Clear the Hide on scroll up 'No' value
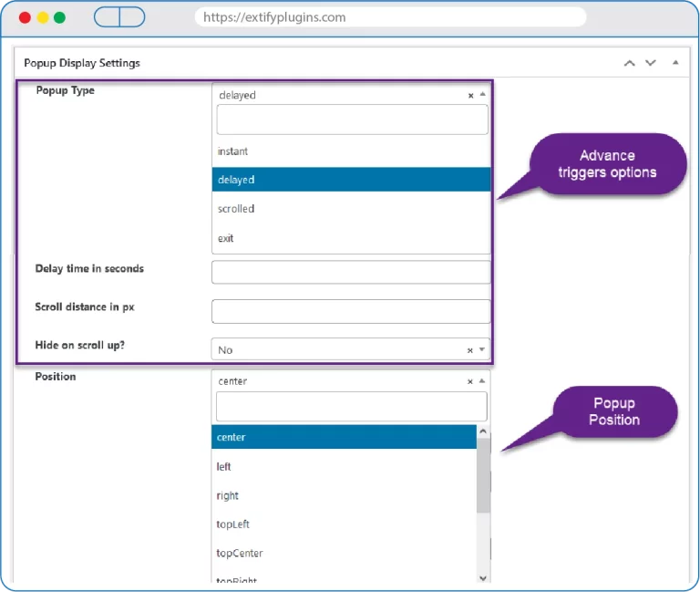This screenshot has height=592, width=700. [469, 351]
